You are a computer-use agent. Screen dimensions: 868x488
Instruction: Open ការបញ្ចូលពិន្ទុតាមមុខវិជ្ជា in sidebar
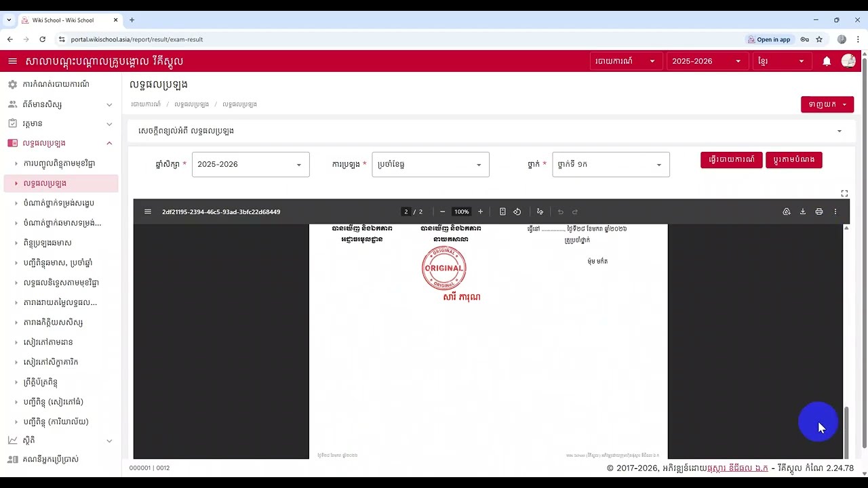pos(60,163)
